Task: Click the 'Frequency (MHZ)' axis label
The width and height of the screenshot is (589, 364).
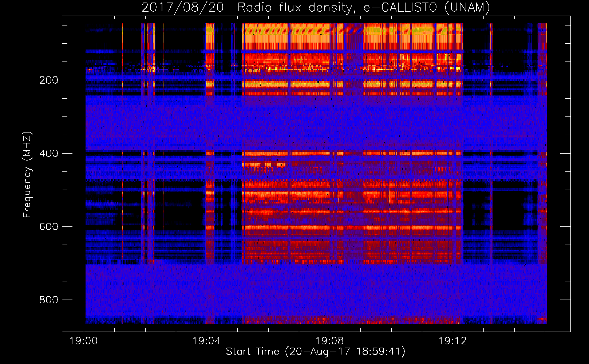Action: tap(27, 174)
